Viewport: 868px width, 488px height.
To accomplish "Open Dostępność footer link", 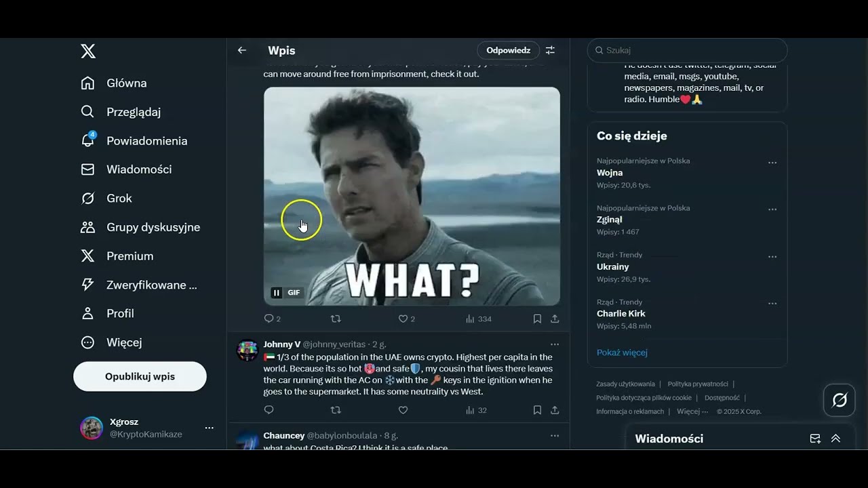I will tap(722, 398).
